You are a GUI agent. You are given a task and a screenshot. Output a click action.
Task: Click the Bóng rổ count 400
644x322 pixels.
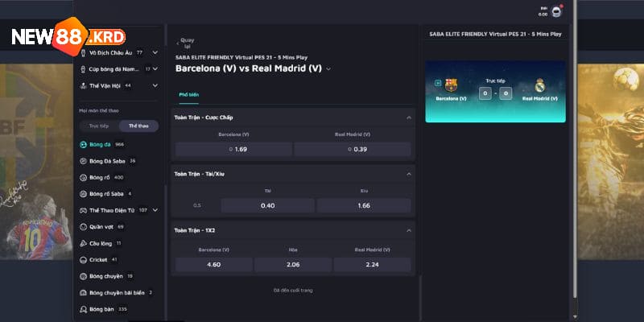(119, 177)
